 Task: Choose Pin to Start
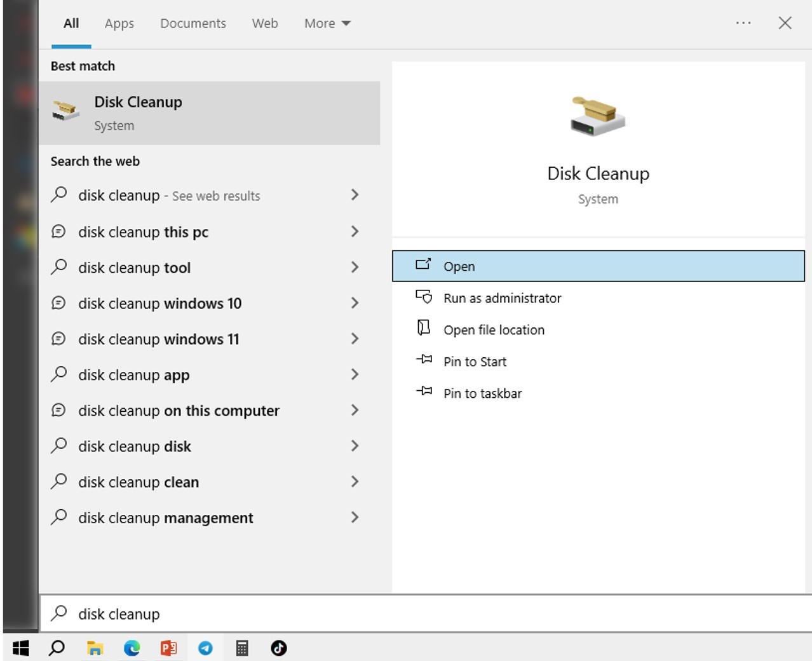click(x=599, y=362)
